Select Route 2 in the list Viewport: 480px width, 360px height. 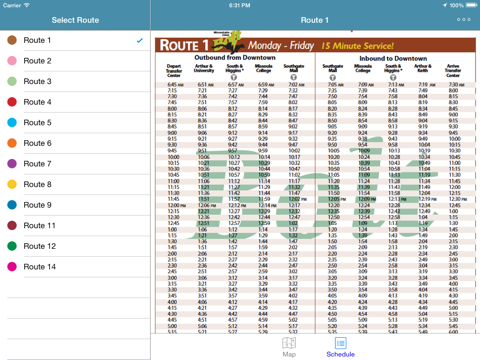coord(75,61)
